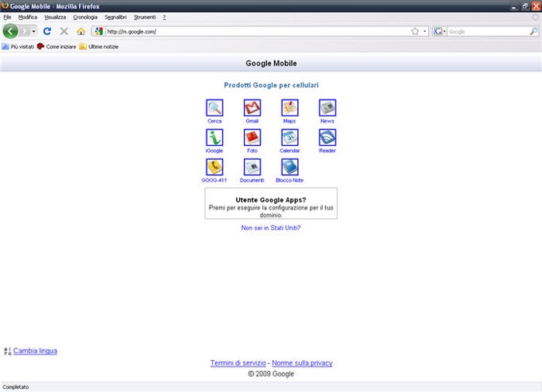Click the Calendar text link

tap(289, 151)
